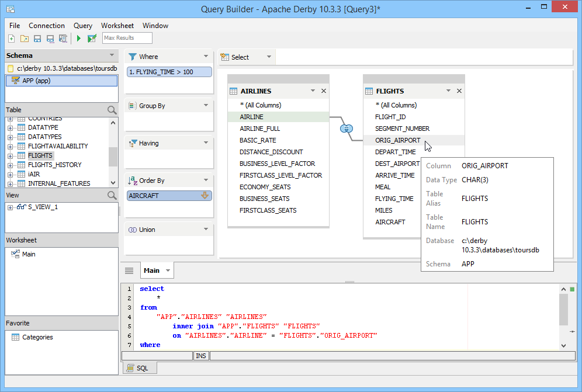The height and width of the screenshot is (392, 582).
Task: Select * (All Columns) in the FLIGHTS table
Action: click(396, 105)
